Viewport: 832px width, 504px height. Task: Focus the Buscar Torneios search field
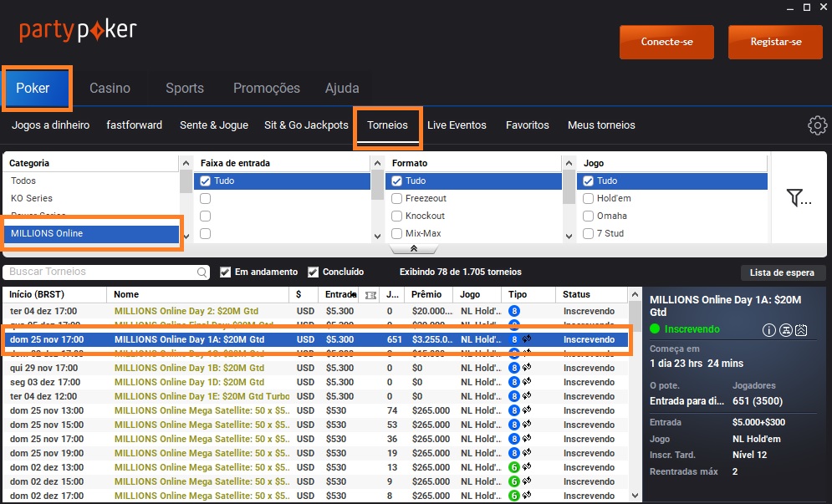[106, 272]
